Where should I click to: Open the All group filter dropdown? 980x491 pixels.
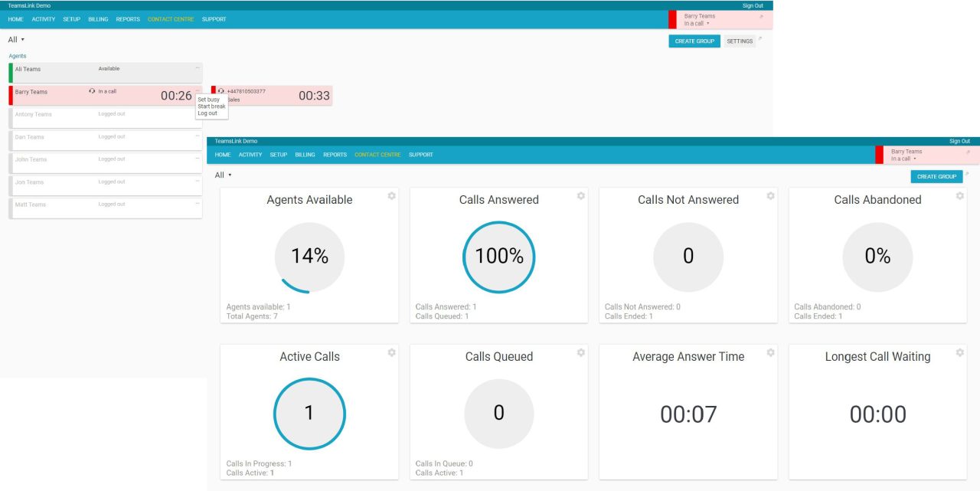pos(15,39)
